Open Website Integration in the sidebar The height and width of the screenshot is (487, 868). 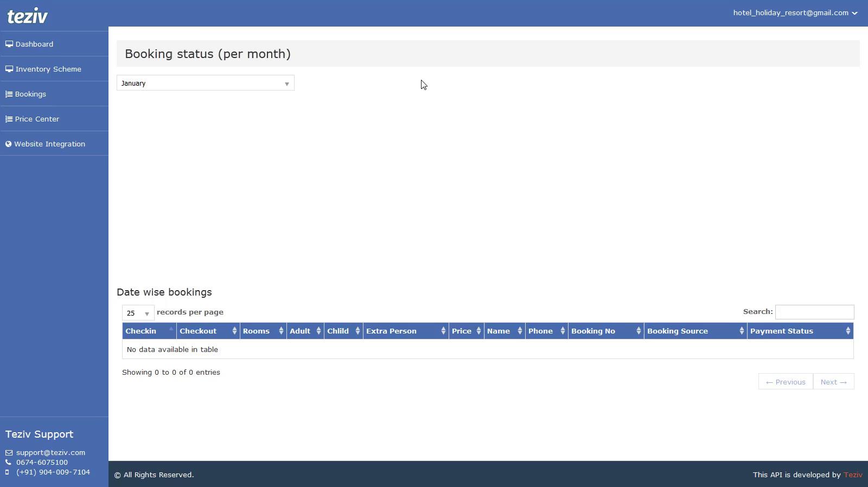[x=54, y=144]
